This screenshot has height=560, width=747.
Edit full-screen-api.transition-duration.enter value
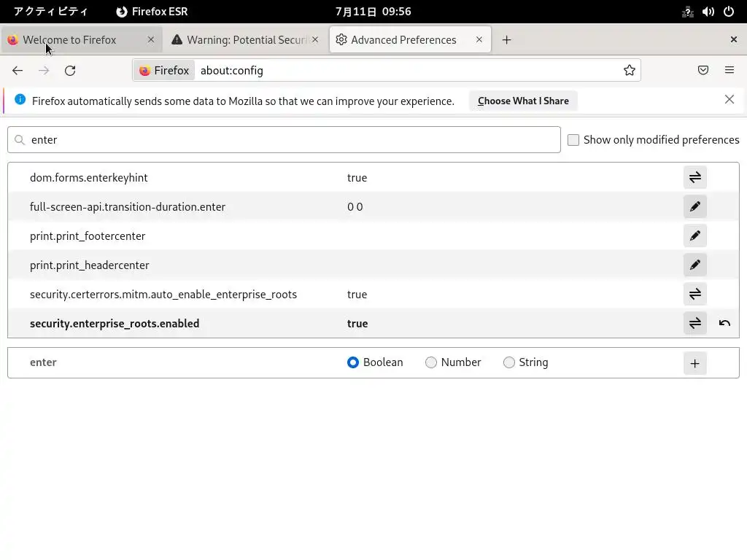[x=695, y=206]
